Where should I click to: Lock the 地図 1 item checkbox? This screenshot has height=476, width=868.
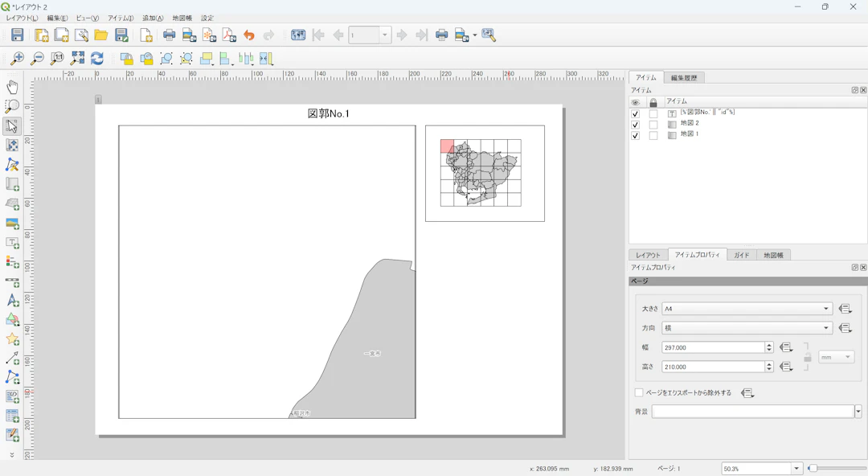653,136
